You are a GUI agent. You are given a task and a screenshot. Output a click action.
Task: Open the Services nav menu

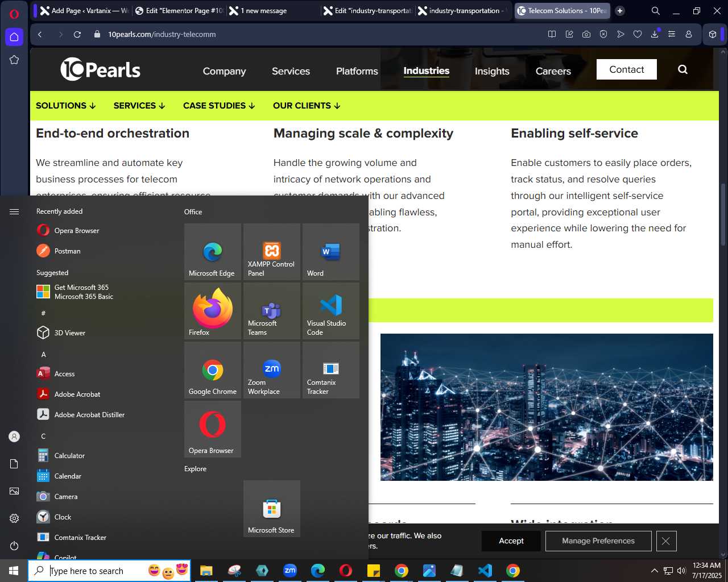point(291,71)
